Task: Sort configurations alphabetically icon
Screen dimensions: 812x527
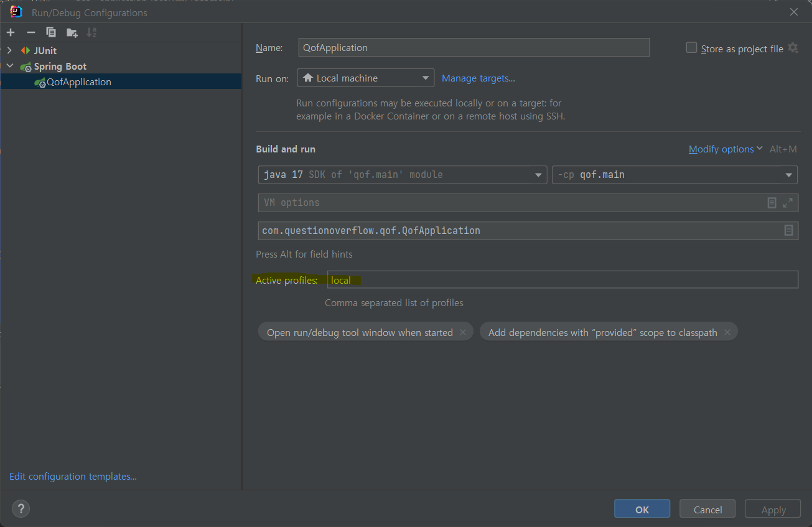Action: click(91, 32)
